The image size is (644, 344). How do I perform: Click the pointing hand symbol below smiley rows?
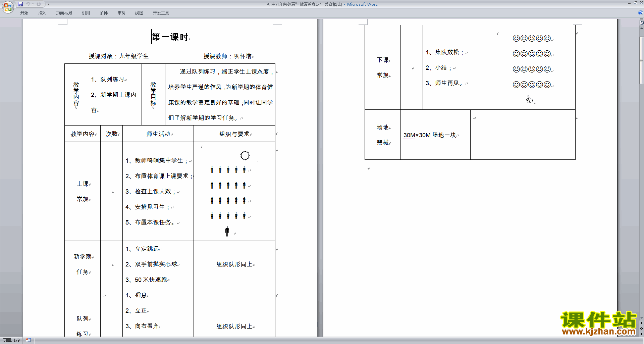[x=529, y=99]
